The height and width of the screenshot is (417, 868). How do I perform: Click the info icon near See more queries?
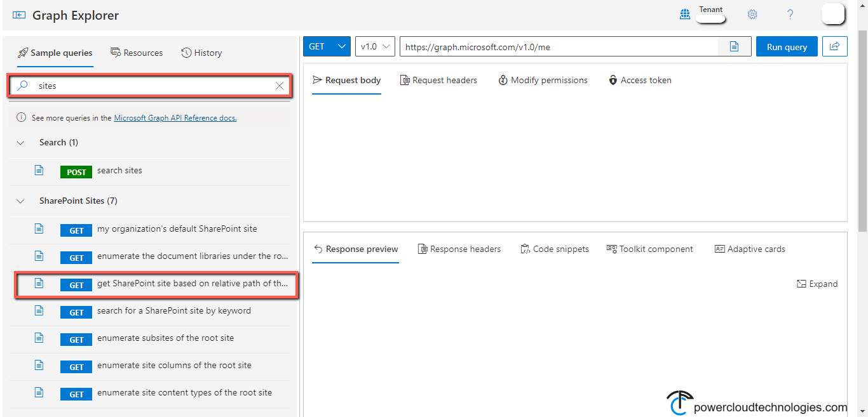(x=21, y=117)
